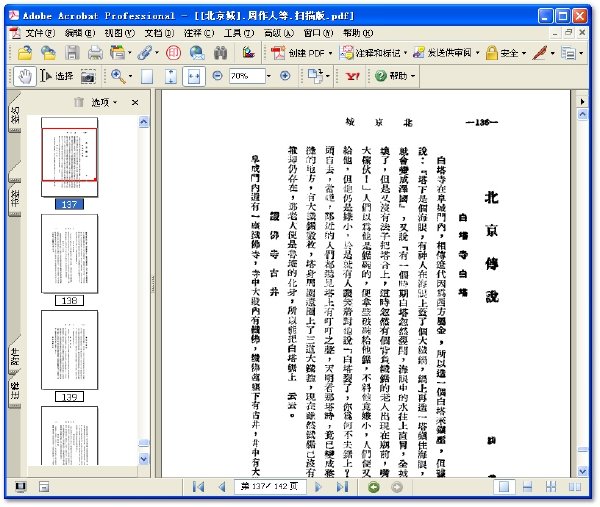Select page 139 thumbnail
The image size is (600, 507).
(69, 350)
